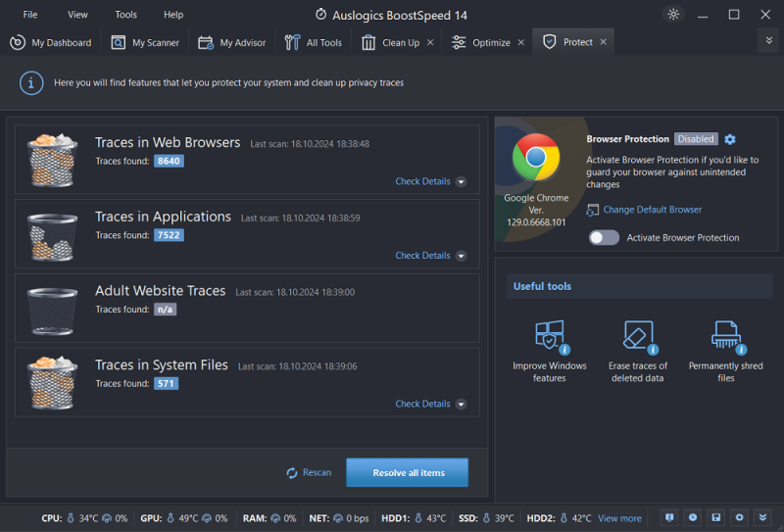Click Check Details link for System Files
Screen dimensions: 784x532
[422, 404]
